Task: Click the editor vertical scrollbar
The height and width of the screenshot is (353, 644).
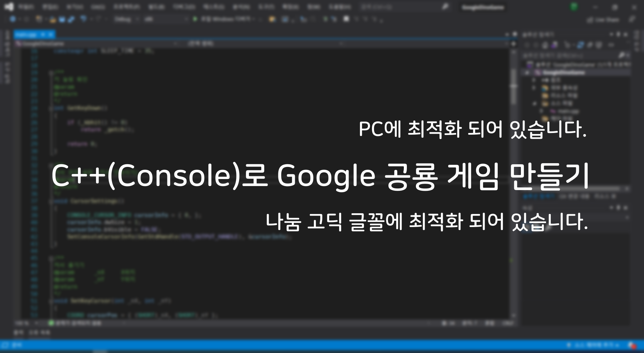Action: tap(514, 183)
